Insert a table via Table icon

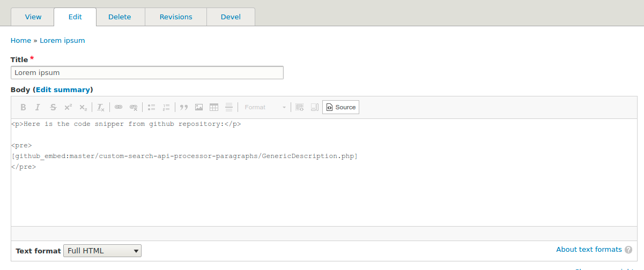click(x=214, y=107)
